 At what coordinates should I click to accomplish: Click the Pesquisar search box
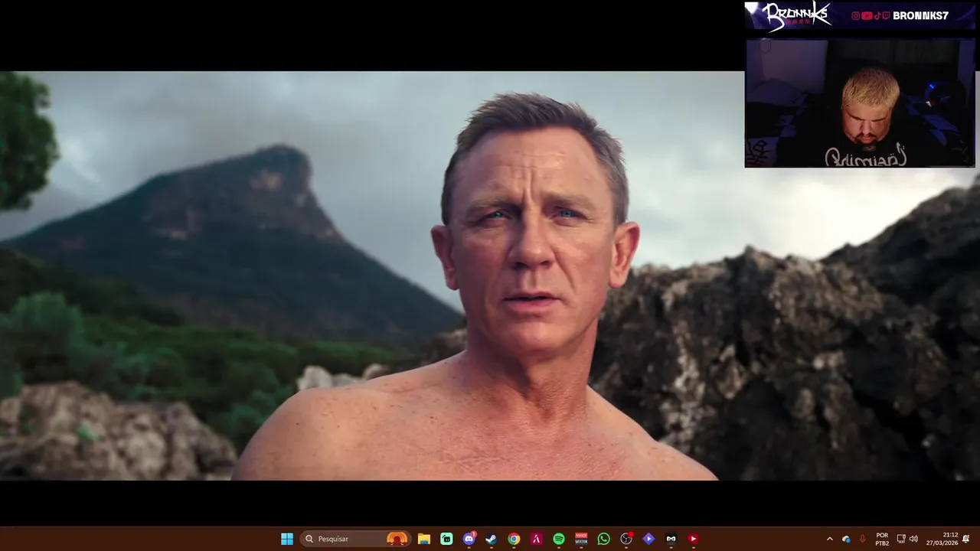click(355, 539)
